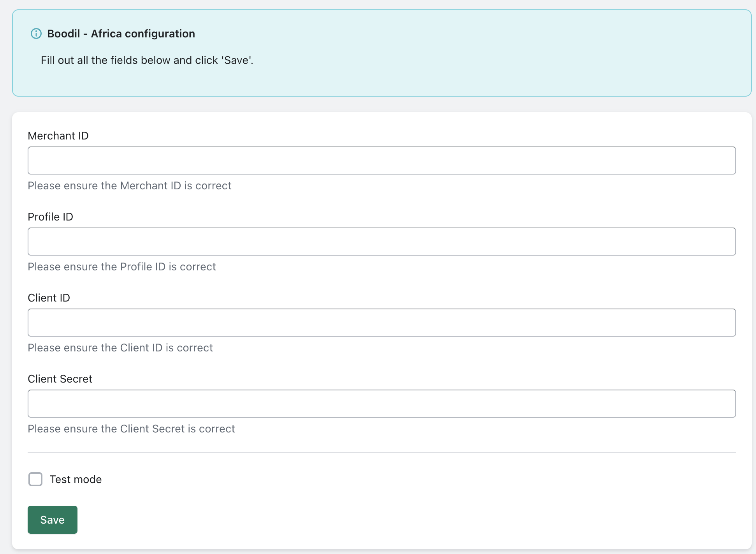
Task: Enable the Test mode checkbox
Action: click(35, 479)
